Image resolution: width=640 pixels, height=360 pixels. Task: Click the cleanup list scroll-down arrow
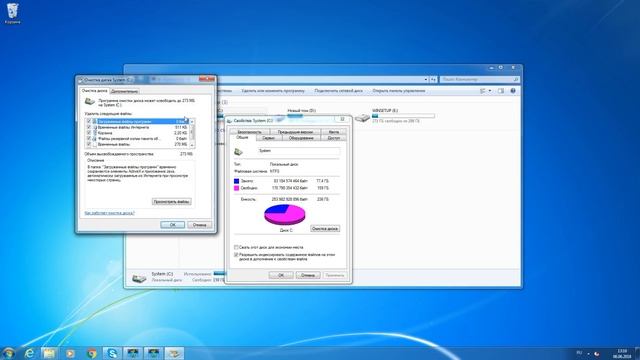[192, 145]
